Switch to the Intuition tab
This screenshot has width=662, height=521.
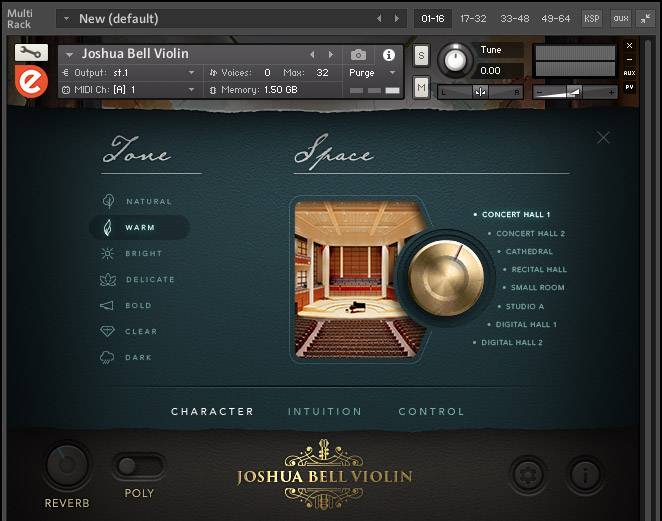point(325,411)
